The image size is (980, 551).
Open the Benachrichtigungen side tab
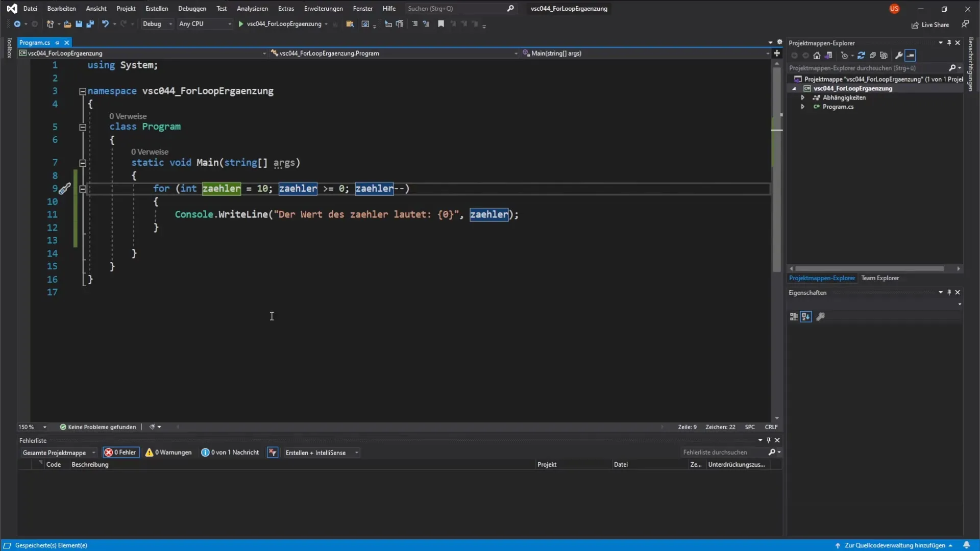[x=971, y=64]
